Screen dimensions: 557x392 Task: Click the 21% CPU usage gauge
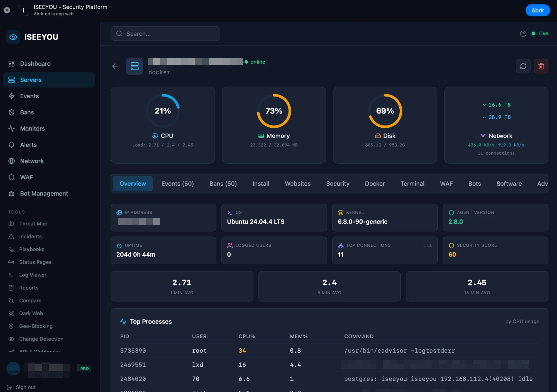click(x=163, y=111)
